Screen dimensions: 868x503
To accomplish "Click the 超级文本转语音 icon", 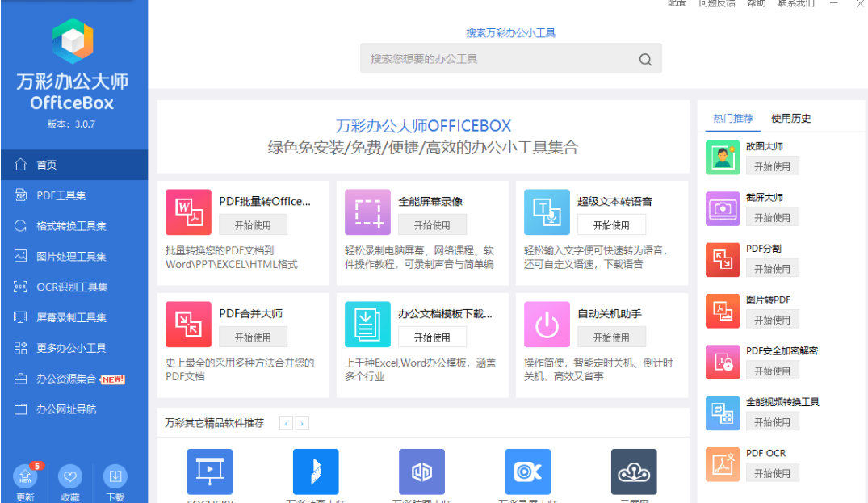I will [547, 212].
